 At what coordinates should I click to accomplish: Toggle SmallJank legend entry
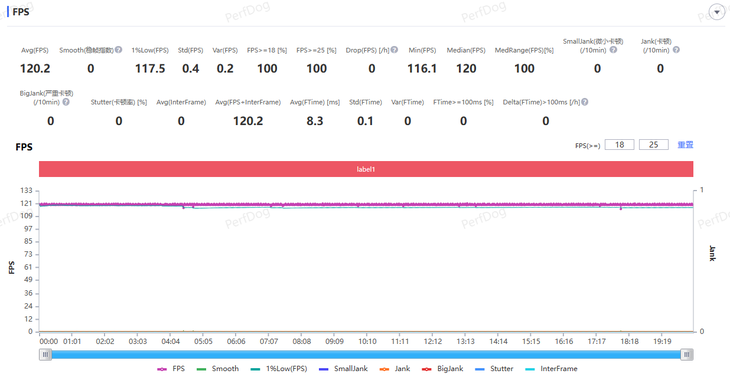[343, 369]
